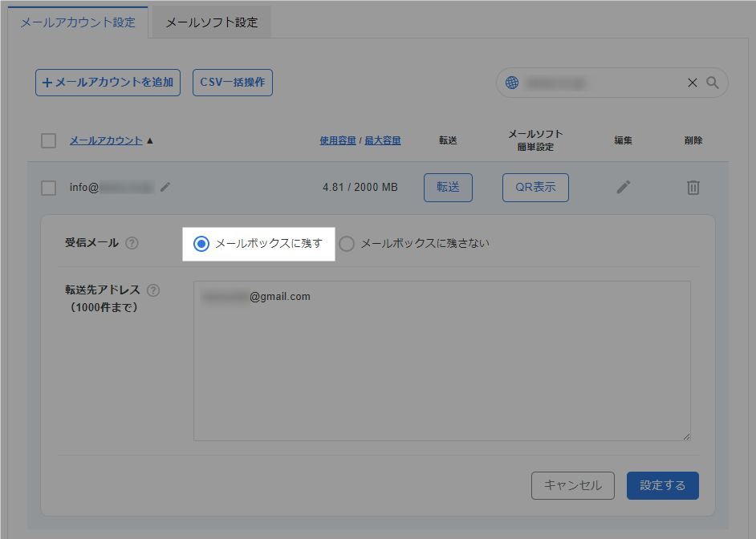Click the pencil icon beside info@ account name

point(165,186)
